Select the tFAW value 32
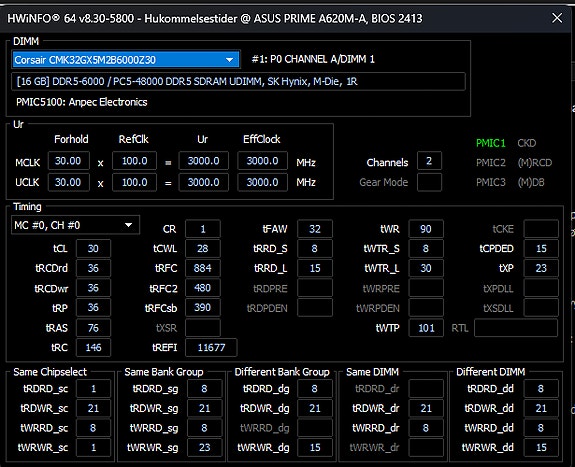The image size is (575, 467). (x=315, y=229)
